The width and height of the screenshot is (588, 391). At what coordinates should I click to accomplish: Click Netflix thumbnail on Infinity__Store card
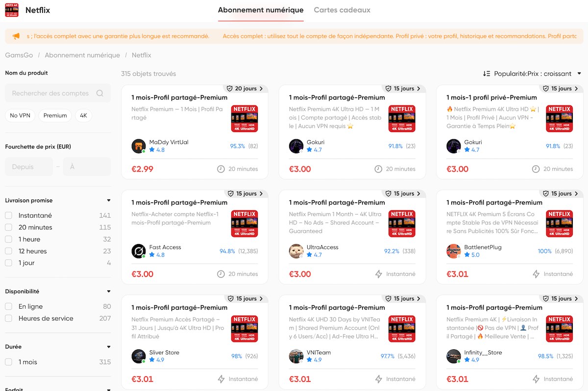coord(559,329)
